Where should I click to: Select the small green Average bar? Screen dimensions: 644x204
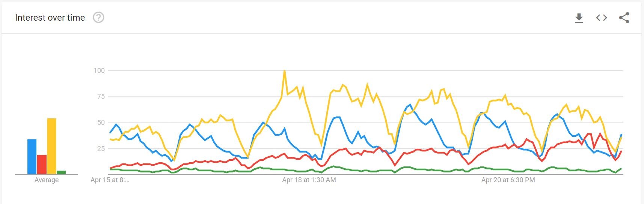[x=61, y=172]
